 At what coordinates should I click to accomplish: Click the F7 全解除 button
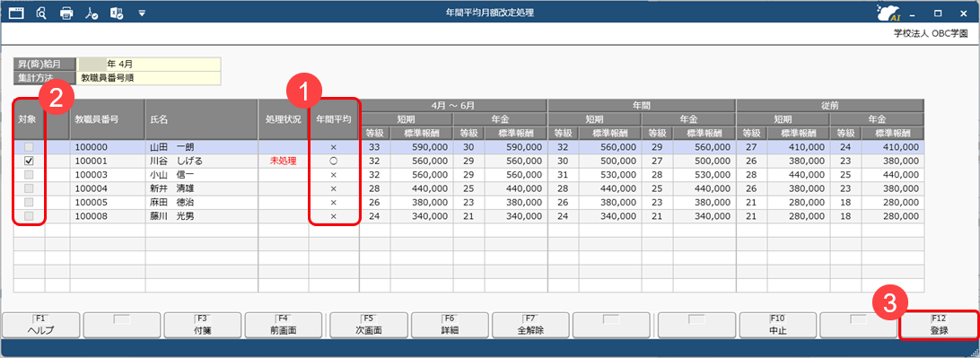coord(531,326)
